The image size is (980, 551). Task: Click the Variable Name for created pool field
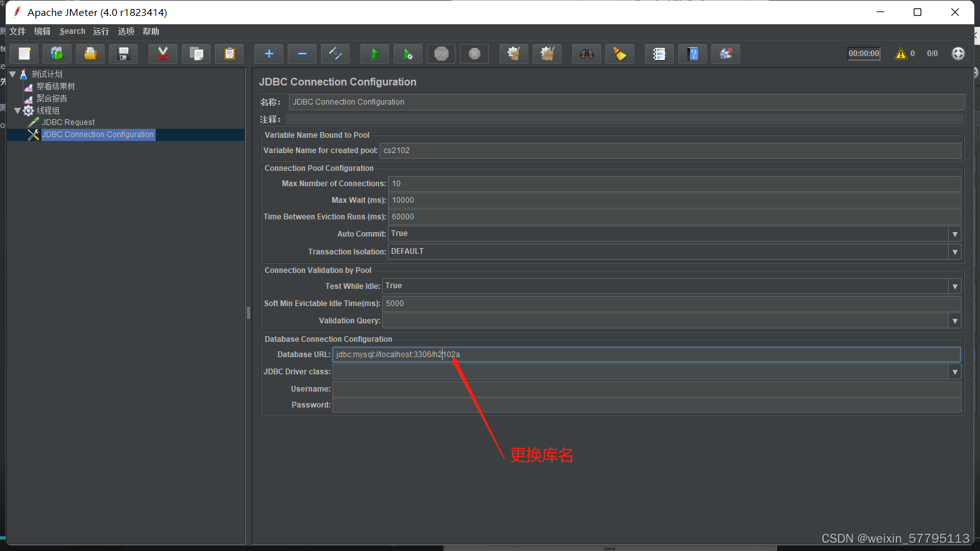[671, 151]
